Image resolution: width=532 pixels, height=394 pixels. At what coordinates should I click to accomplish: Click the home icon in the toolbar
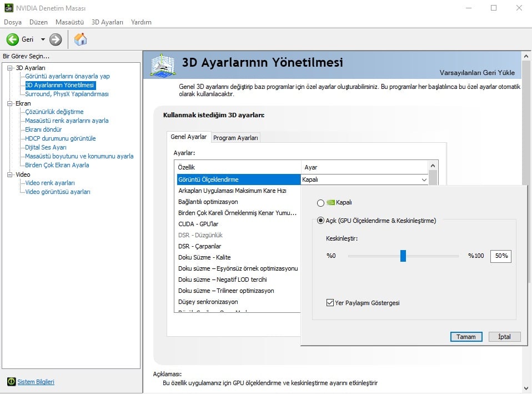pos(81,39)
